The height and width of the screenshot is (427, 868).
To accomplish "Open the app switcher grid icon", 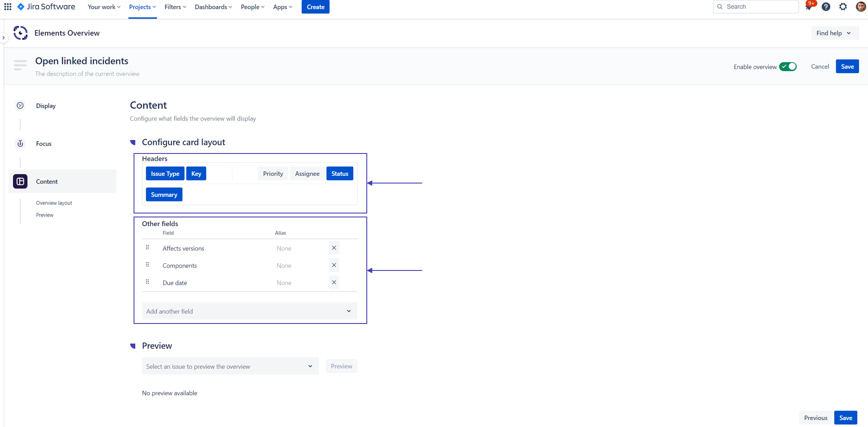I will pyautogui.click(x=8, y=7).
